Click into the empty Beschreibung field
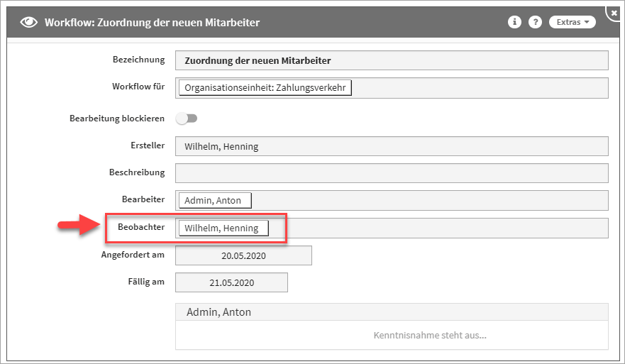The image size is (625, 364). 392,173
